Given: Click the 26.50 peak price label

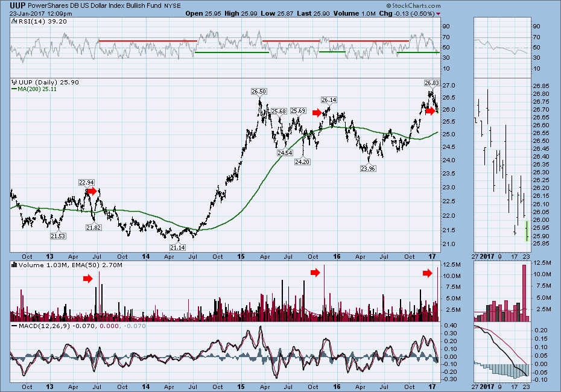Looking at the screenshot, I should [259, 92].
